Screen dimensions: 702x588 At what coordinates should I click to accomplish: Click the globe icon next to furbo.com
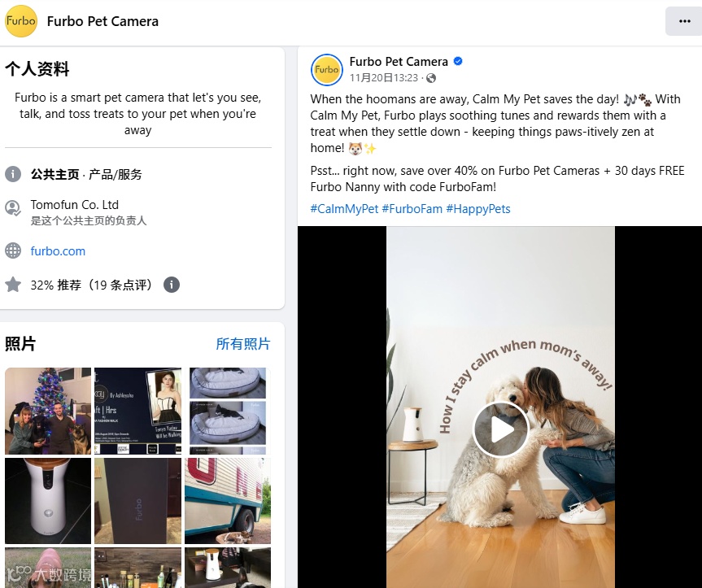13,250
